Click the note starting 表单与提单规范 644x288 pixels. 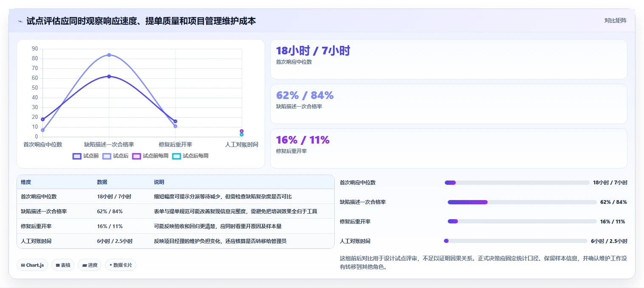point(236,212)
